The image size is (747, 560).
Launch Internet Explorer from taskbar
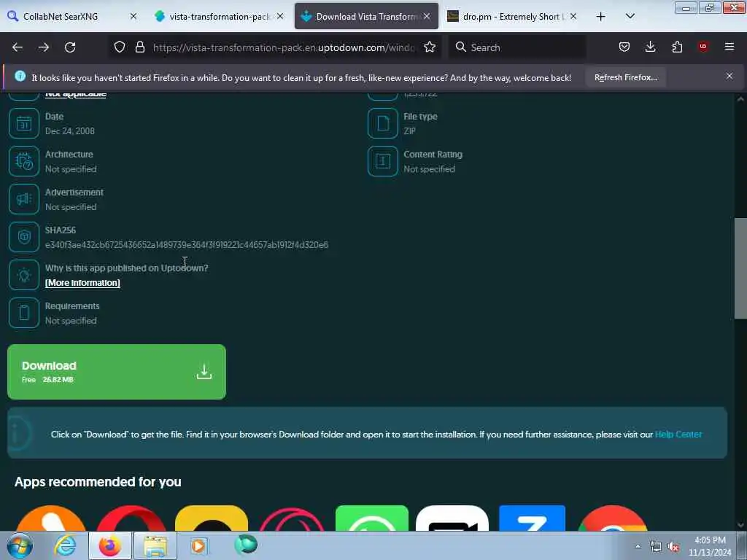(65, 545)
